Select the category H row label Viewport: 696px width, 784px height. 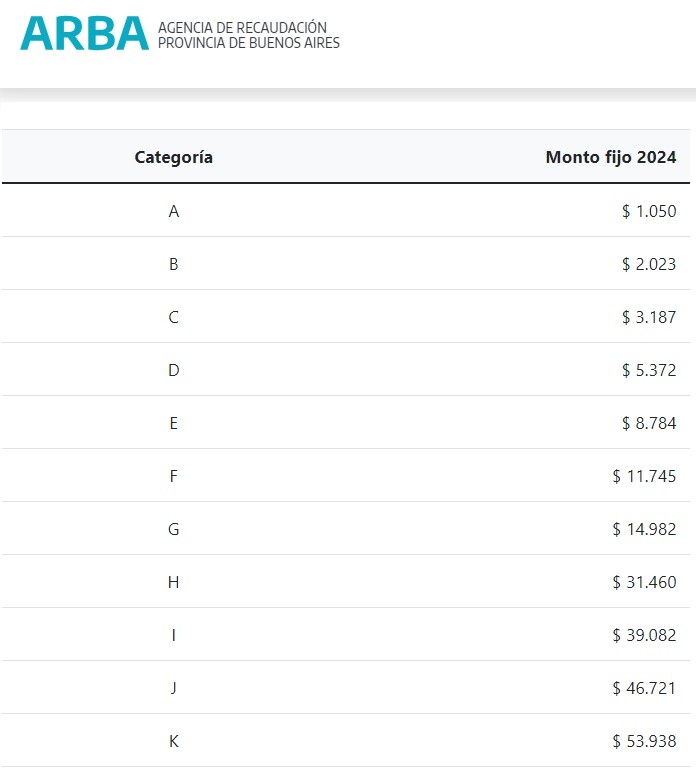tap(174, 582)
